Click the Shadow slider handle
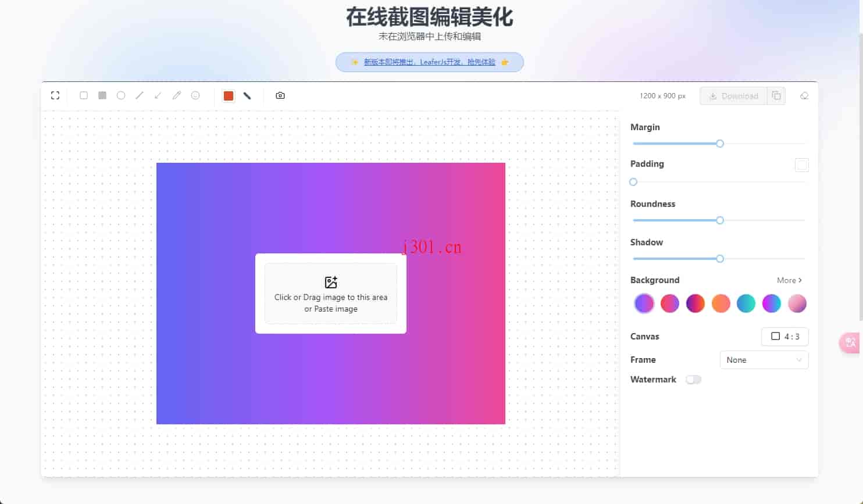Screen dimensions: 863x504 (720, 259)
